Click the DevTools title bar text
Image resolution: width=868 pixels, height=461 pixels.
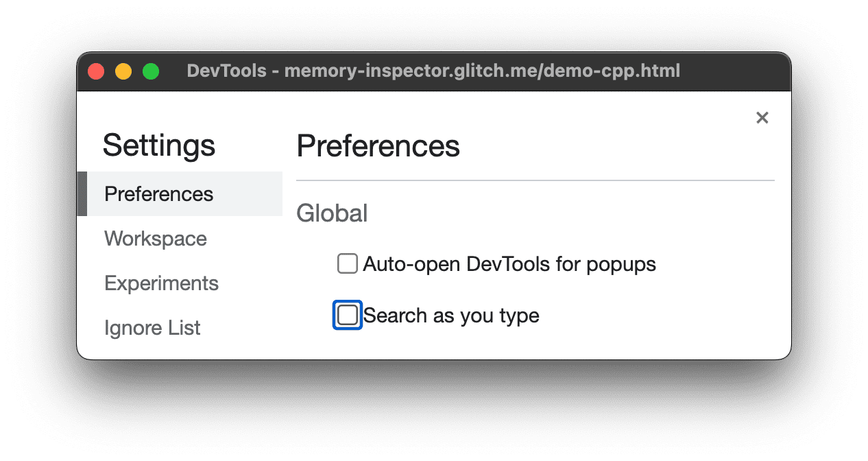point(433,71)
